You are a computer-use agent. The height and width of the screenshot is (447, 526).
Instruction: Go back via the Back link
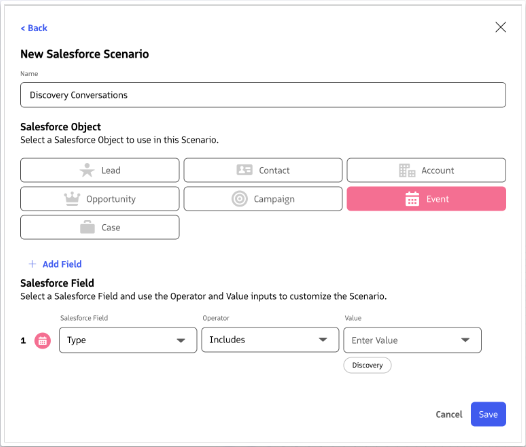[x=34, y=28]
